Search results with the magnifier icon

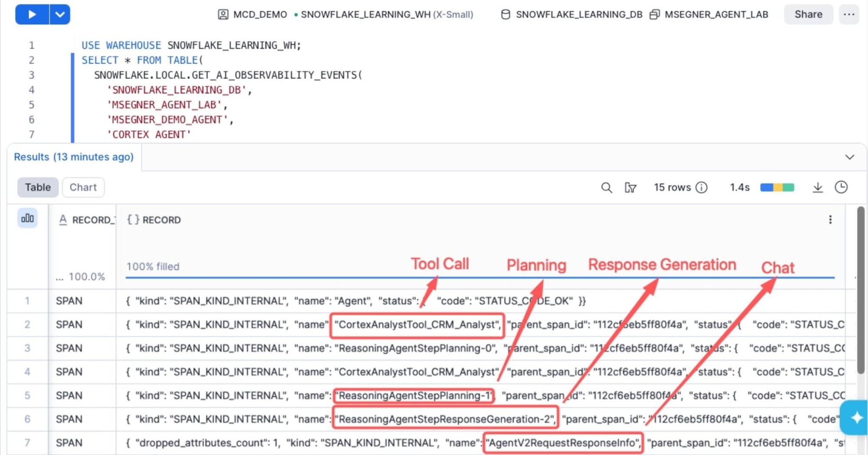pyautogui.click(x=606, y=187)
